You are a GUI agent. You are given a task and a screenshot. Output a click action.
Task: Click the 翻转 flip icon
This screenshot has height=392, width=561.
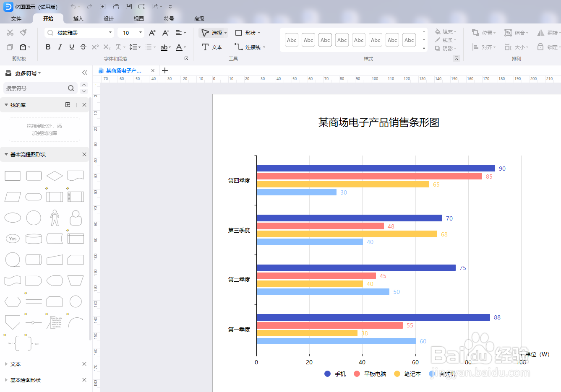pyautogui.click(x=548, y=32)
